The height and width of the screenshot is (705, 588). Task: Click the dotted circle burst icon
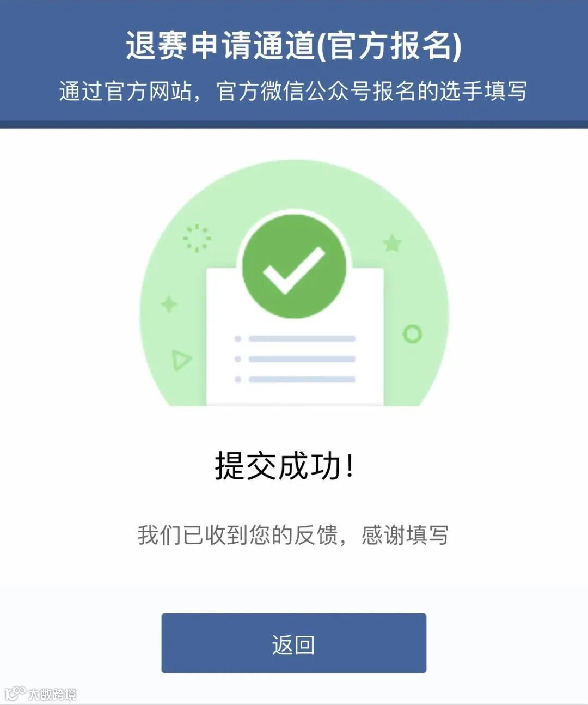(197, 238)
